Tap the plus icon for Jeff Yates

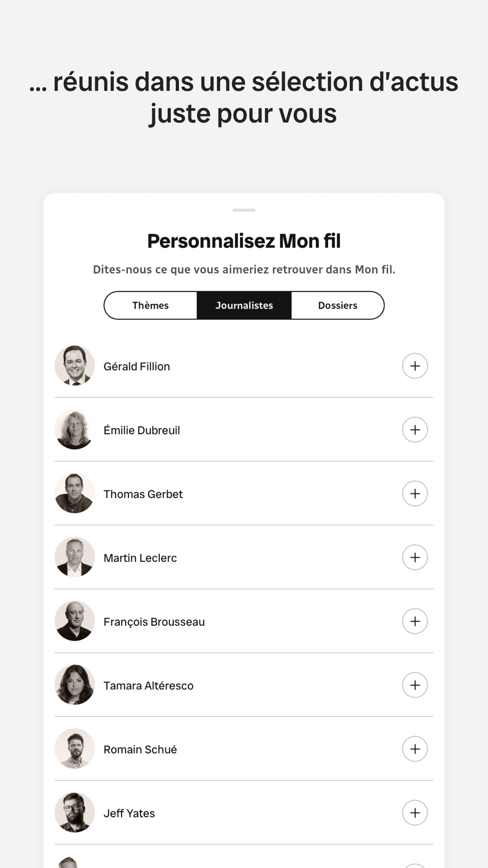pos(415,812)
